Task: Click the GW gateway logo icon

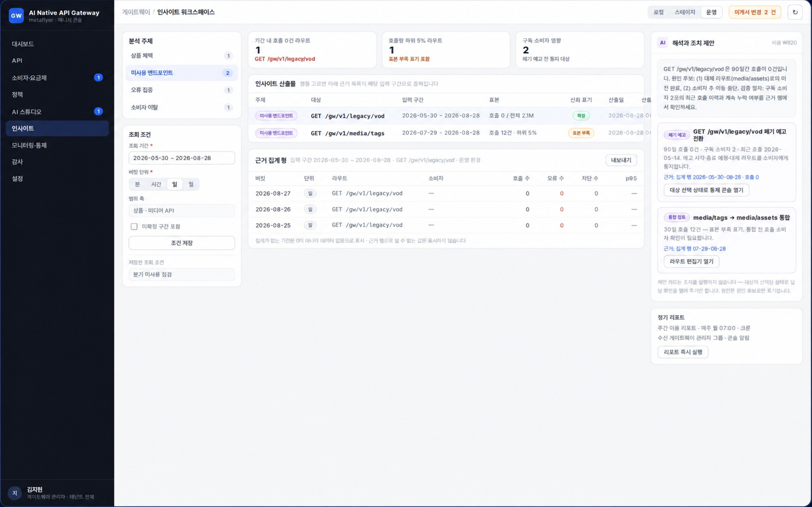Action: tap(16, 16)
